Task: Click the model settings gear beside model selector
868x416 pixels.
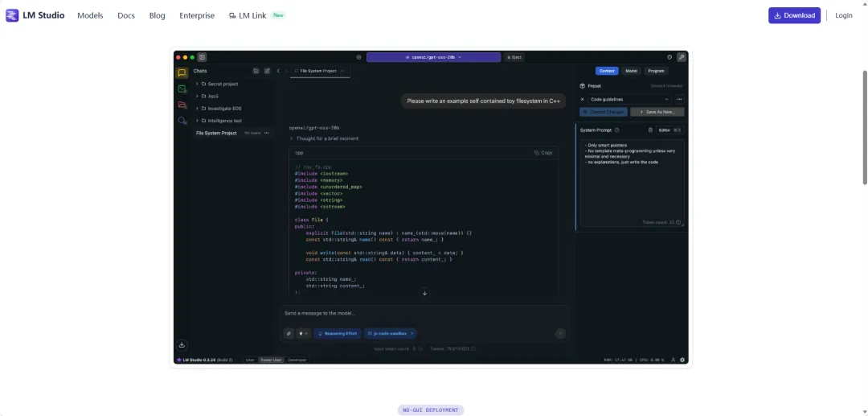Action: (x=358, y=57)
